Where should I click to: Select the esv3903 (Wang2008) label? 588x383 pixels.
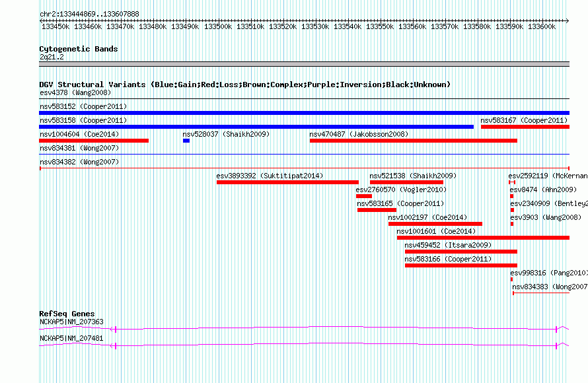tap(546, 217)
